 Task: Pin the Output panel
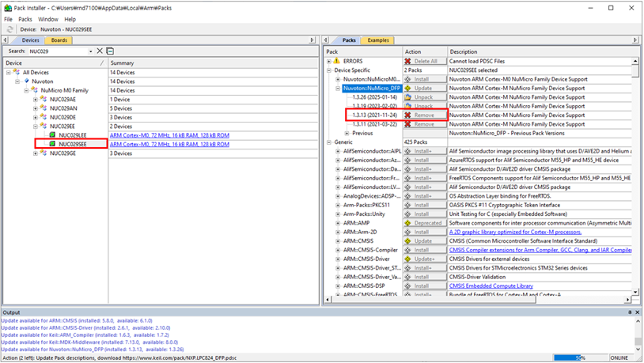point(630,312)
